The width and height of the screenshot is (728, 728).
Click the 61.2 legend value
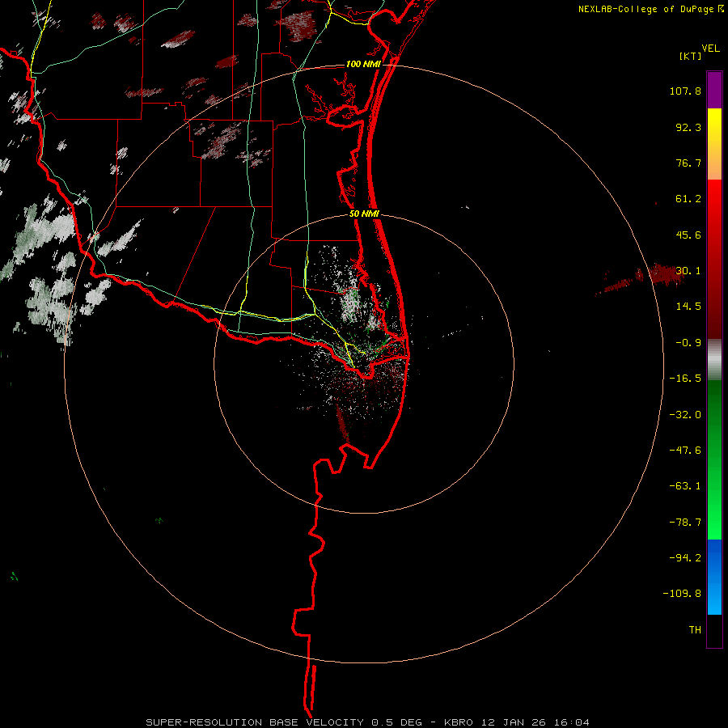pyautogui.click(x=688, y=199)
